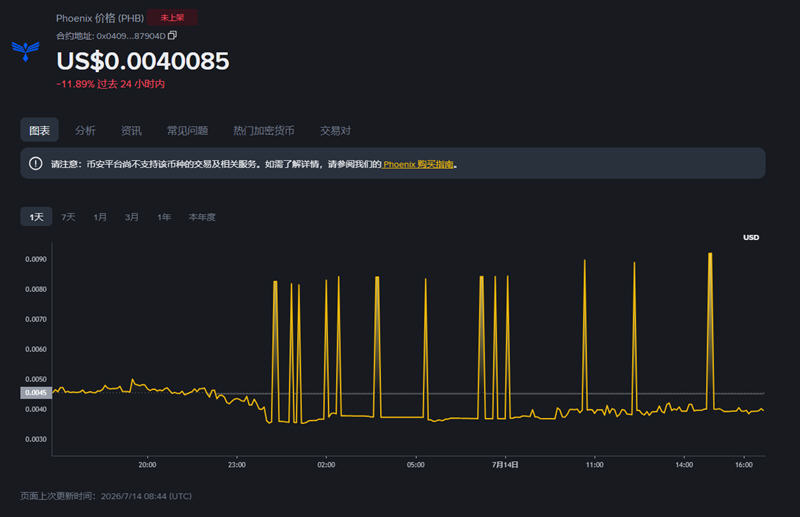Viewport: 800px width, 517px height.
Task: Set chart range to 3月
Action: [x=132, y=217]
